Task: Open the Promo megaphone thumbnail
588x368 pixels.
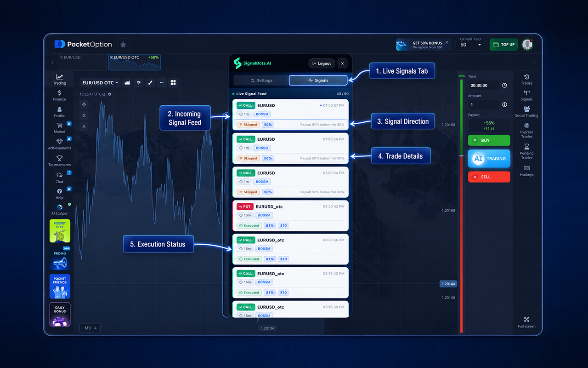Action: click(60, 259)
